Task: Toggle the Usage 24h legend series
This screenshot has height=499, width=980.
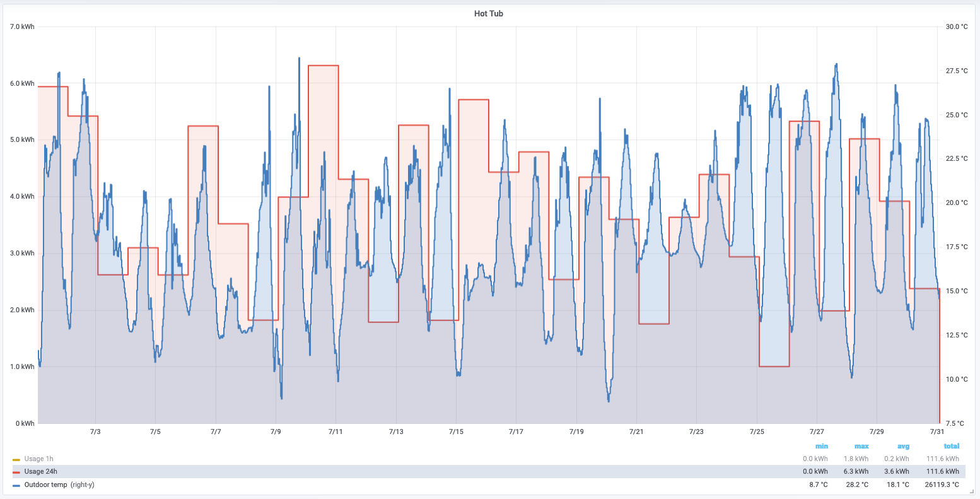Action: coord(42,471)
